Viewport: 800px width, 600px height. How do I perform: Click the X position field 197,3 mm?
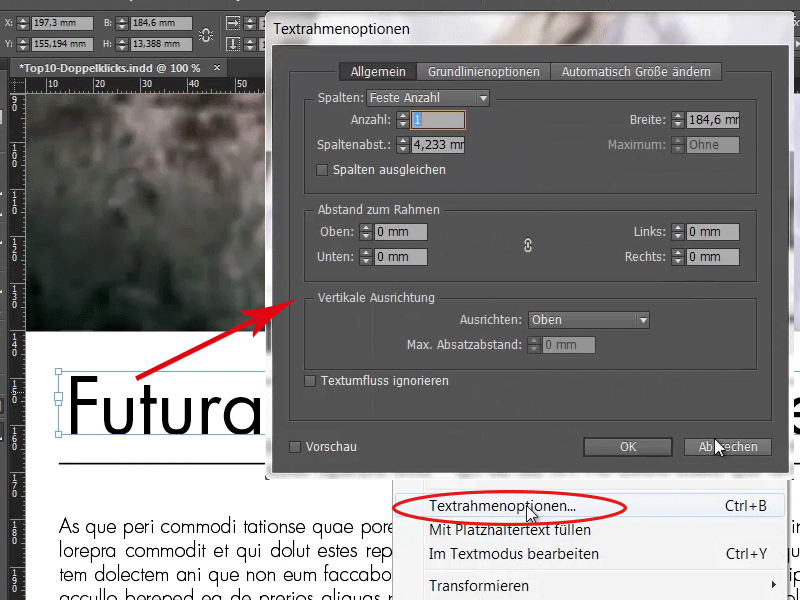[62, 23]
